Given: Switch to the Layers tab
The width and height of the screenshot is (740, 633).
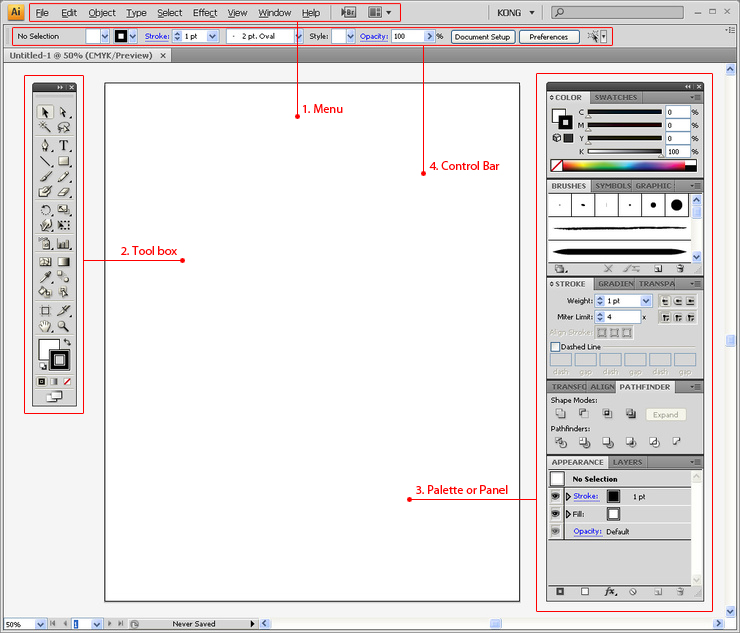Looking at the screenshot, I should [x=627, y=462].
